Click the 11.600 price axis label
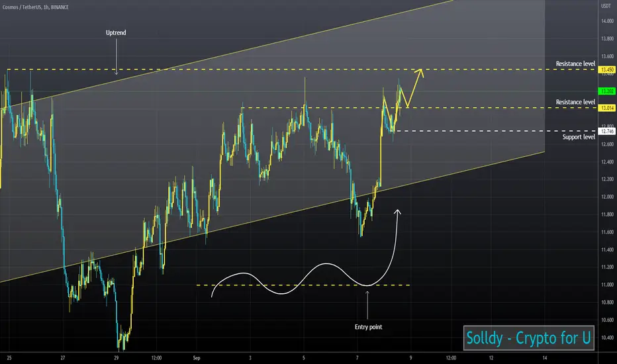The image size is (617, 364). click(607, 232)
